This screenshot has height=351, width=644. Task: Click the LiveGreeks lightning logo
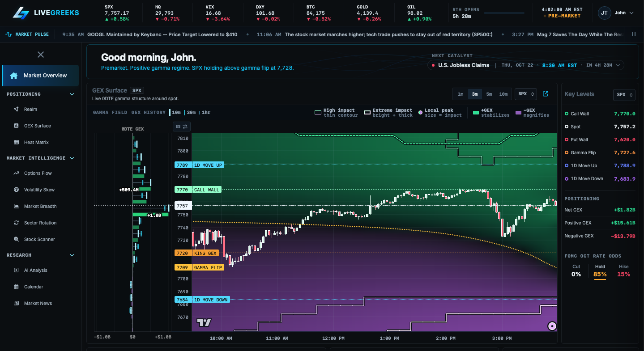pyautogui.click(x=21, y=13)
